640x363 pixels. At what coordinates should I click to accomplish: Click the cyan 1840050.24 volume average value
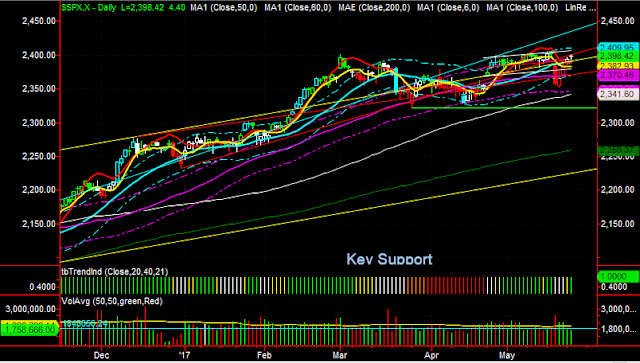(x=84, y=323)
